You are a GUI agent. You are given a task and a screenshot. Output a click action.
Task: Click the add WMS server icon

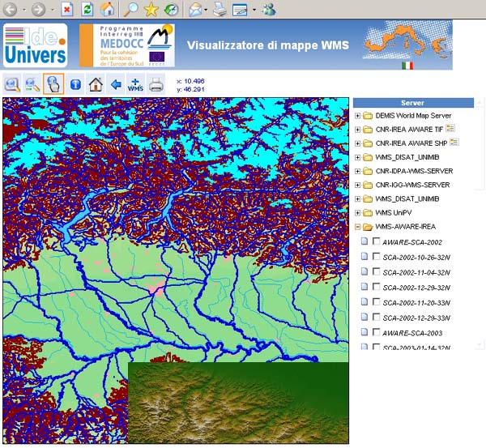[136, 84]
